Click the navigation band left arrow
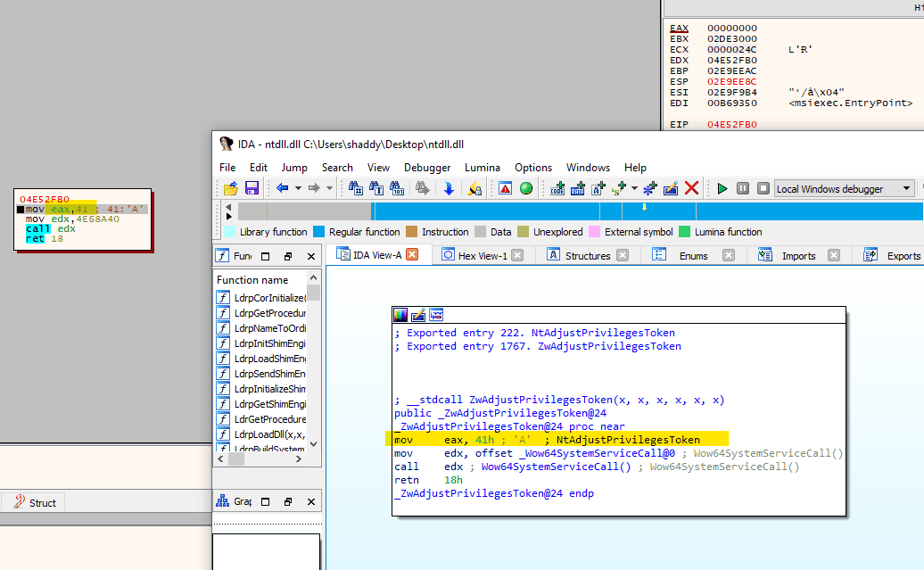This screenshot has height=570, width=924. point(228,207)
